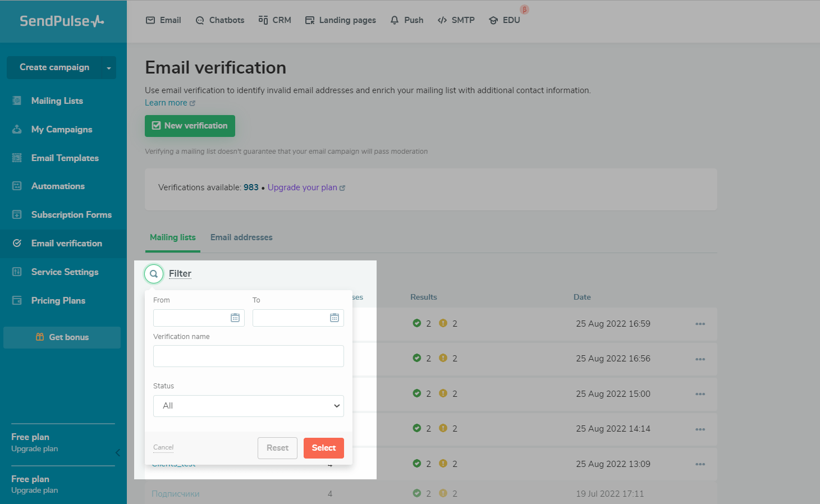Toggle the Filter link label
This screenshot has width=820, height=504.
coord(180,273)
